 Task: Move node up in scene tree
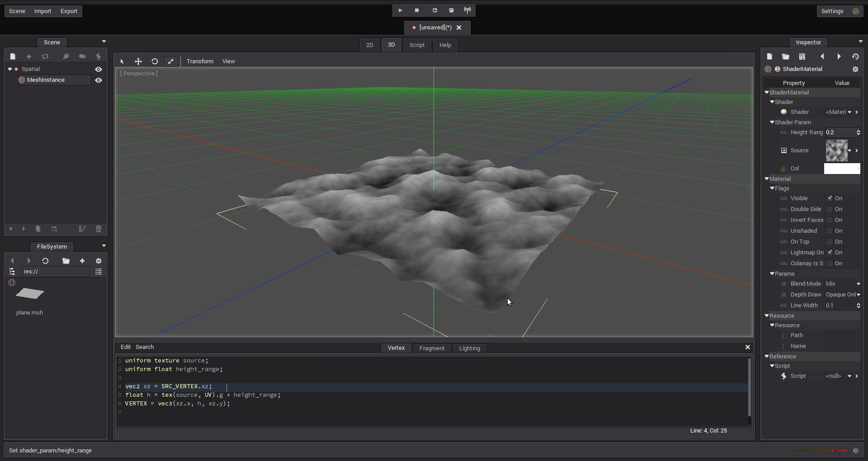11,229
